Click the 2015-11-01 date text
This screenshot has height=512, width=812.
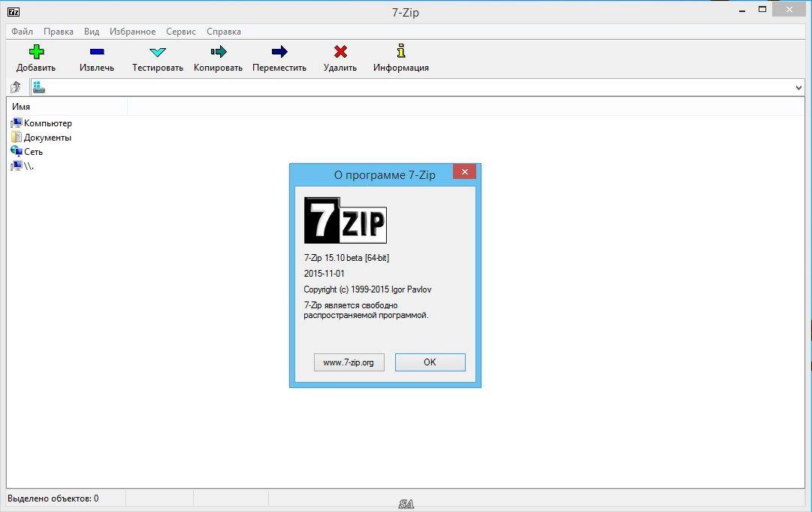(324, 273)
